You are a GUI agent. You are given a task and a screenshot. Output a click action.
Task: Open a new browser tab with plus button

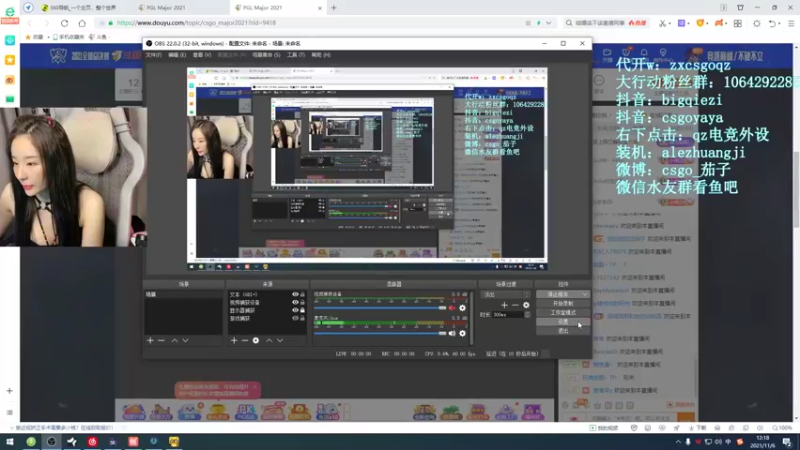point(334,8)
